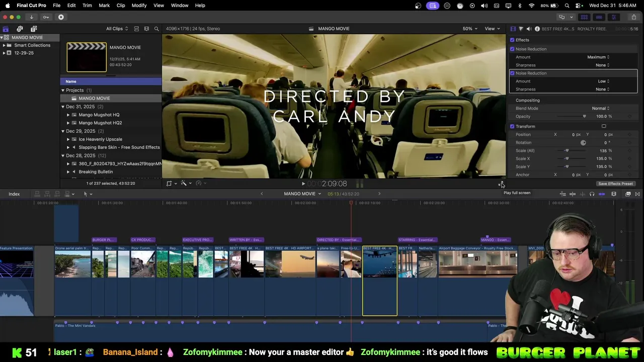Click the Rotation dial
Viewport: 644px width, 362px height.
583,142
